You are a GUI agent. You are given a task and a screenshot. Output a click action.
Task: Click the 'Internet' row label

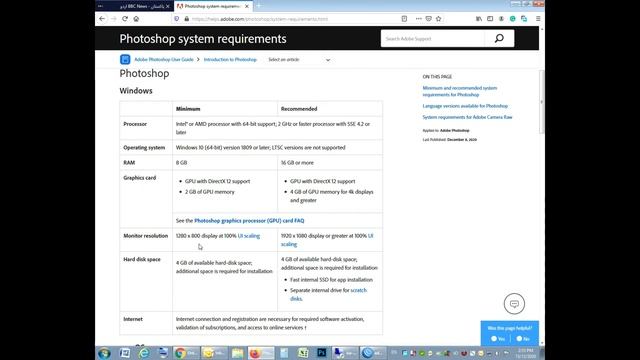(x=133, y=319)
